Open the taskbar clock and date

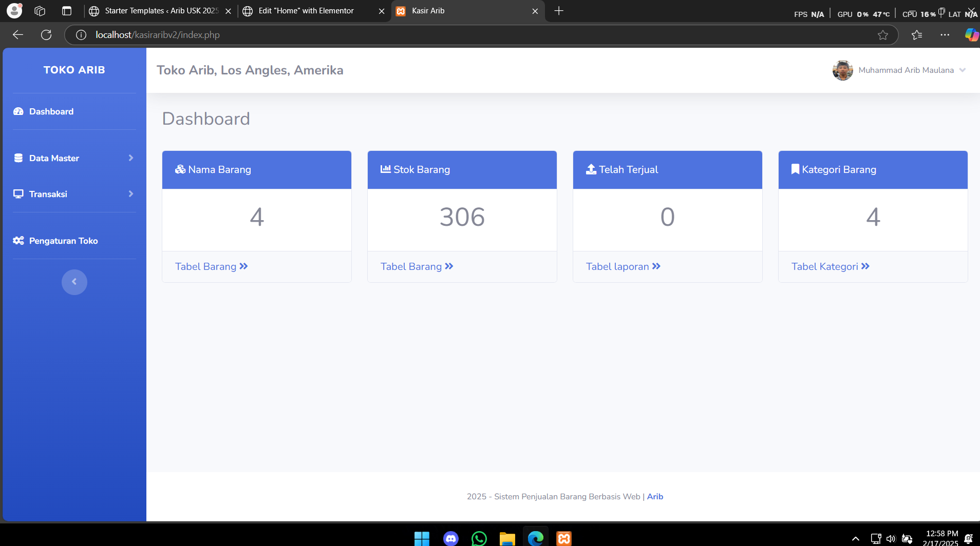(x=940, y=538)
